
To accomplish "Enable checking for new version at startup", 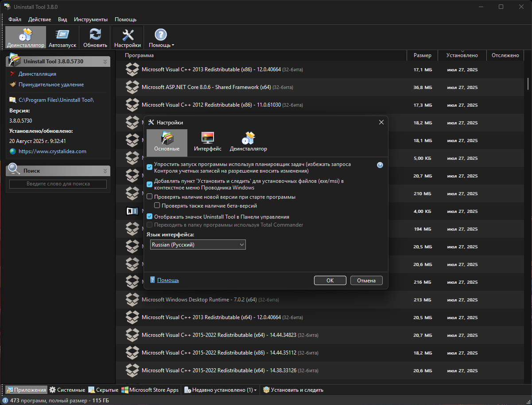I will (x=150, y=197).
